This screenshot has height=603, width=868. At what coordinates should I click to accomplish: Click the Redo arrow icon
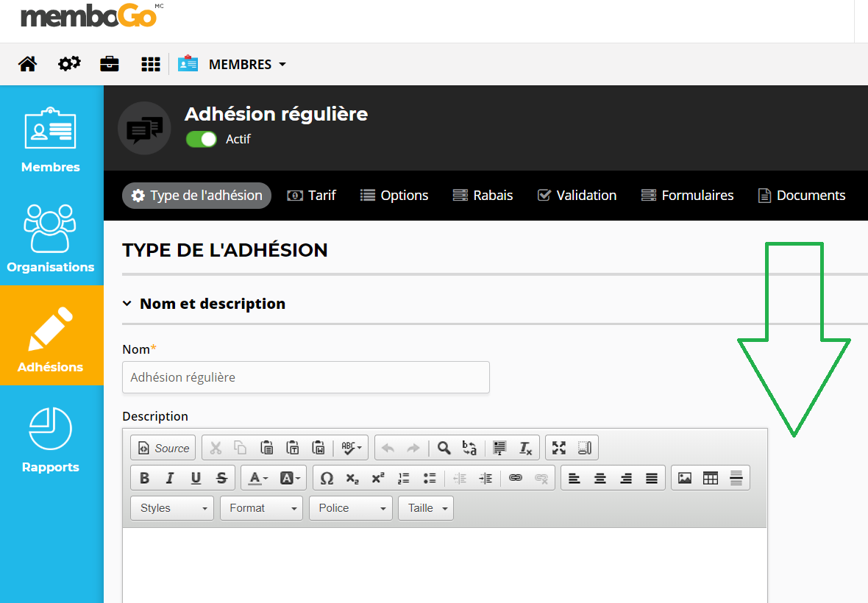pyautogui.click(x=413, y=448)
